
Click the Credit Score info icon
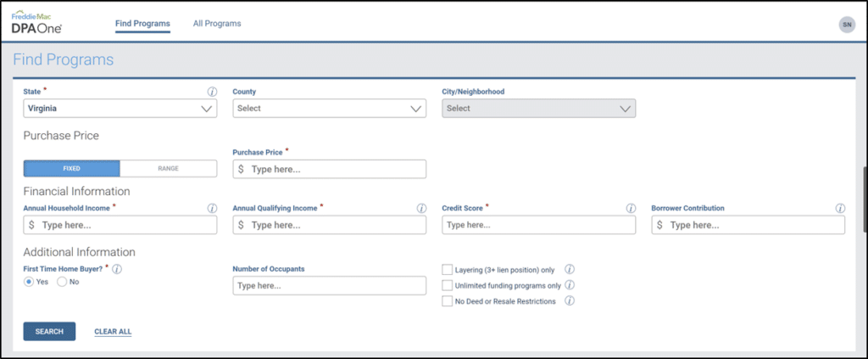[x=631, y=208]
